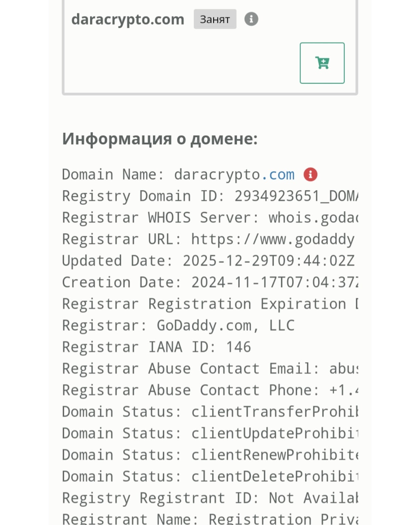Click the Updated Date line
This screenshot has width=420, height=525.
(208, 261)
